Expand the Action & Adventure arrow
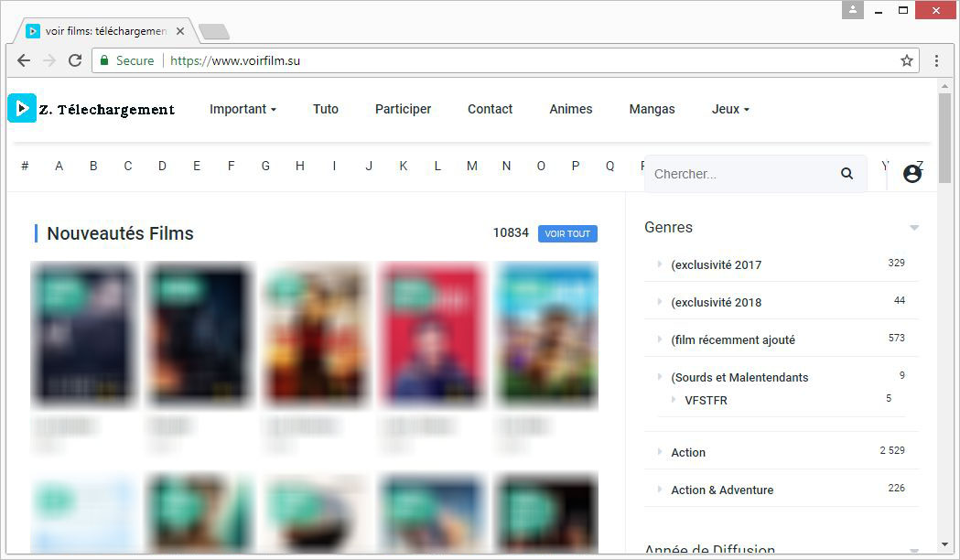Screen dimensions: 960x560 pyautogui.click(x=660, y=490)
